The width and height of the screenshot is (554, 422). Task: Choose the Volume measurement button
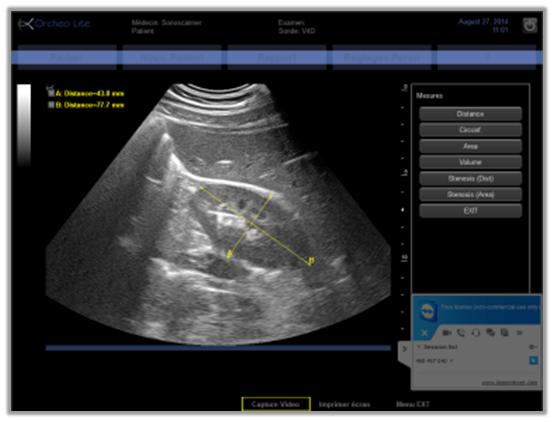[470, 162]
